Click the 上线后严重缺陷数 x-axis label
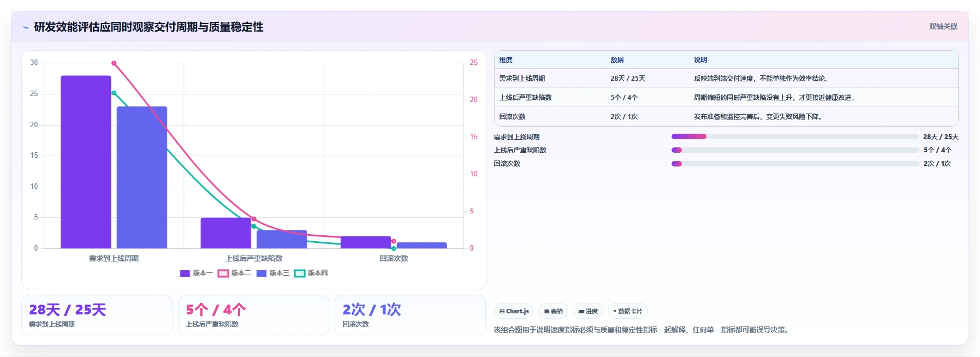 click(254, 258)
